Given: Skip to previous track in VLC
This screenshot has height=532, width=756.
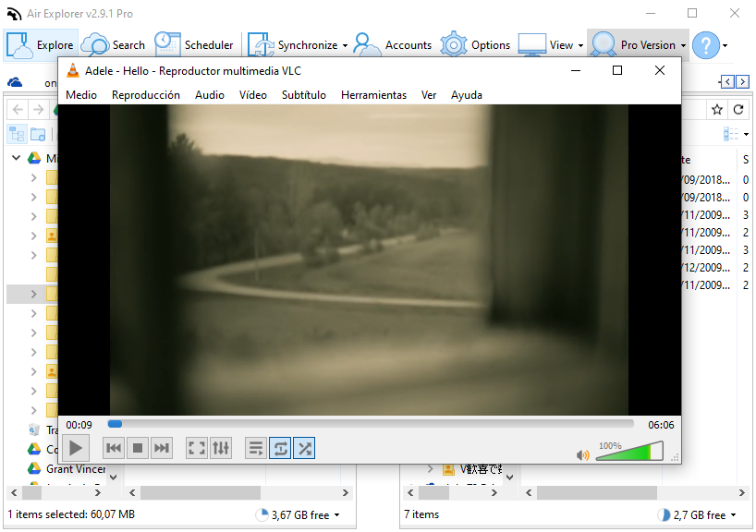Looking at the screenshot, I should (x=114, y=448).
